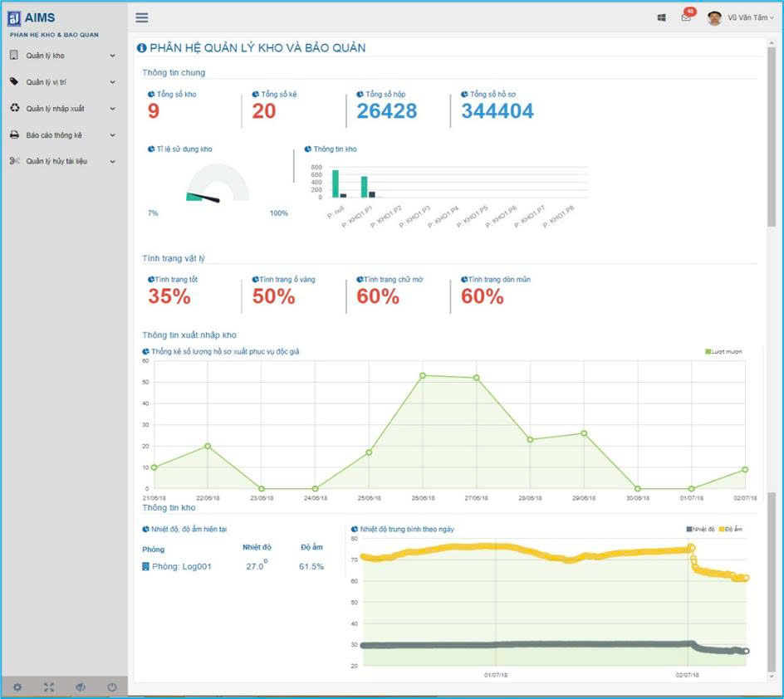Viewport: 784px width, 699px height.
Task: Click the power logout icon
Action: tap(112, 687)
